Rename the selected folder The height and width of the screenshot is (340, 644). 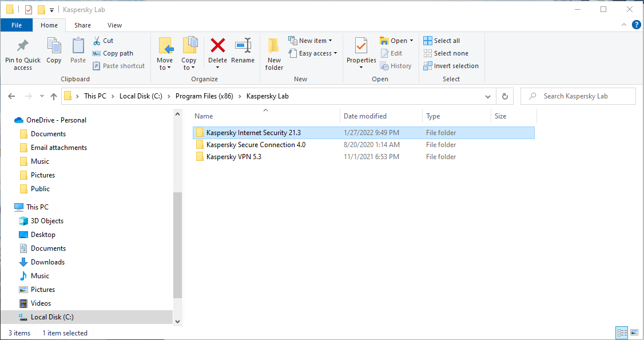pos(243,51)
